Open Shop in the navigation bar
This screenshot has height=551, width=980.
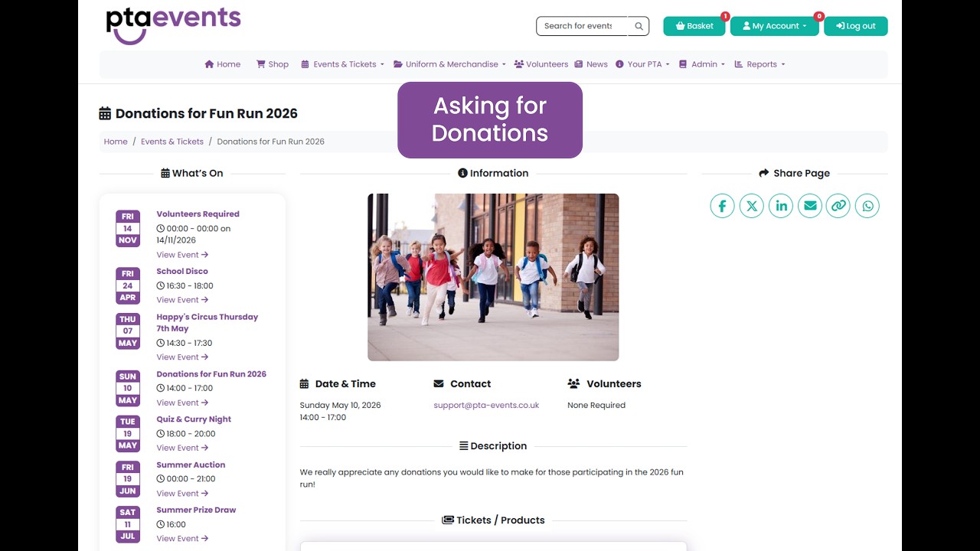pyautogui.click(x=272, y=64)
